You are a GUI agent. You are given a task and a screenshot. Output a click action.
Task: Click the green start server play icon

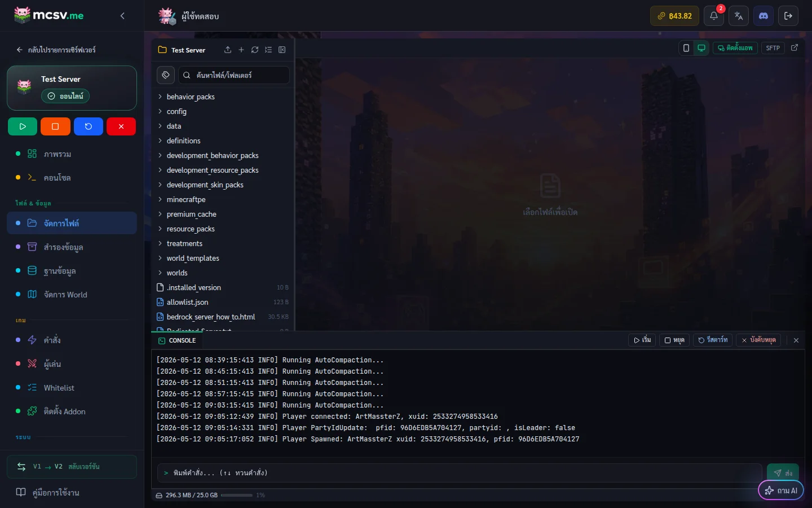[23, 126]
